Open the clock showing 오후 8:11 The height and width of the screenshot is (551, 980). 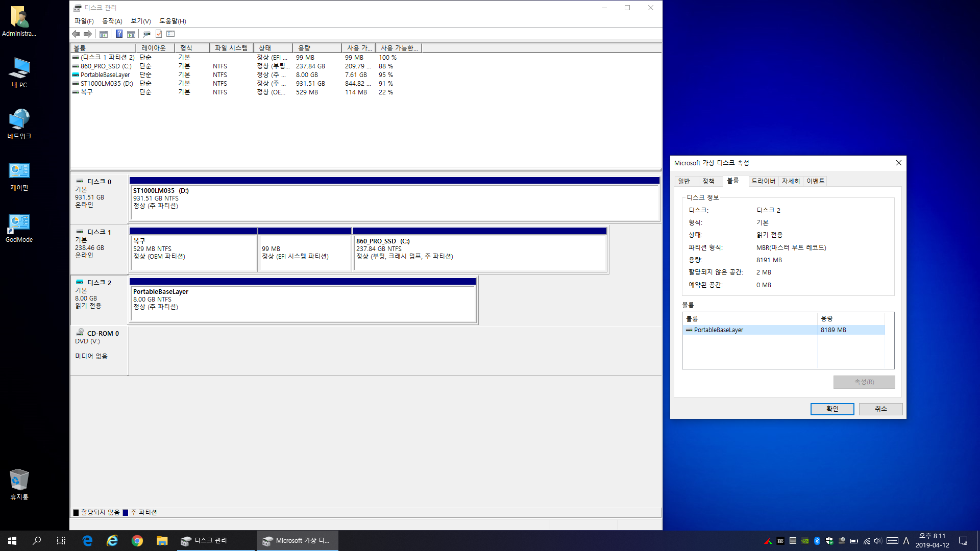[932, 541]
